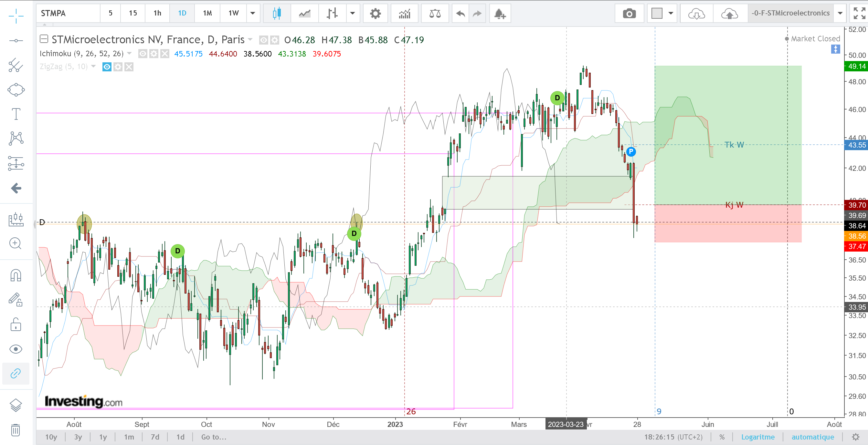
Task: Set range to 7d
Action: point(155,437)
